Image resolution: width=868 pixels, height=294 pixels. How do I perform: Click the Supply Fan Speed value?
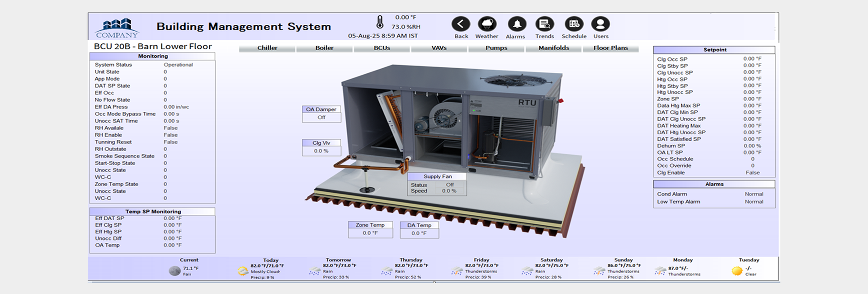pyautogui.click(x=449, y=191)
